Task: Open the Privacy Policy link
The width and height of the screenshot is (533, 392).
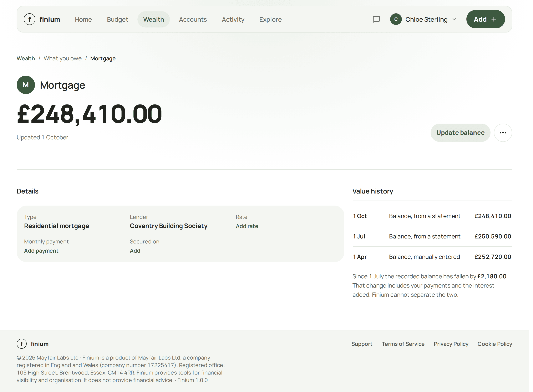Action: point(451,344)
